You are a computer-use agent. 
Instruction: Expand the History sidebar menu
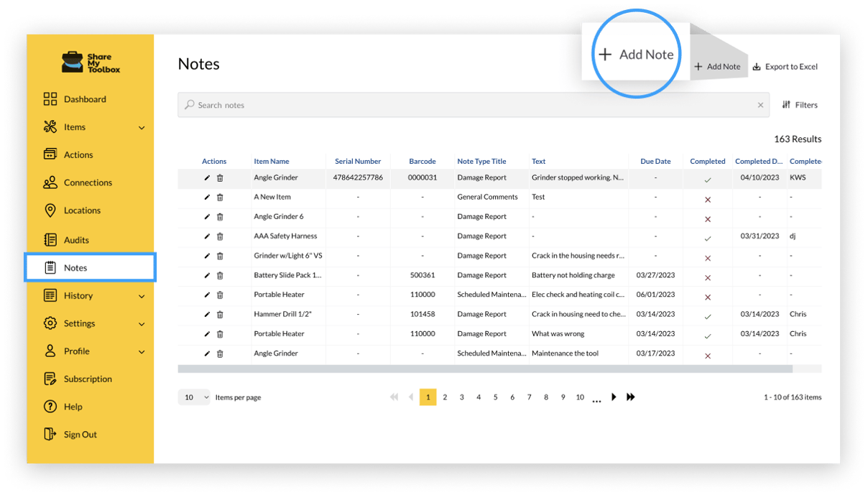(x=79, y=295)
